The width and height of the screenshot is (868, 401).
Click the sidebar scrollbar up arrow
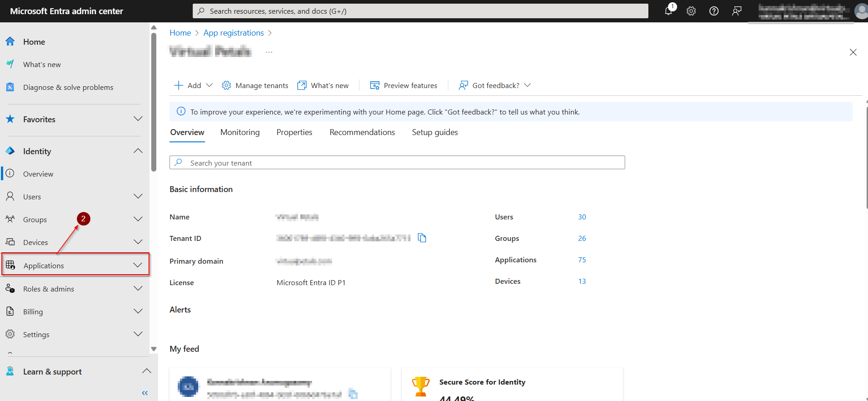tap(154, 27)
